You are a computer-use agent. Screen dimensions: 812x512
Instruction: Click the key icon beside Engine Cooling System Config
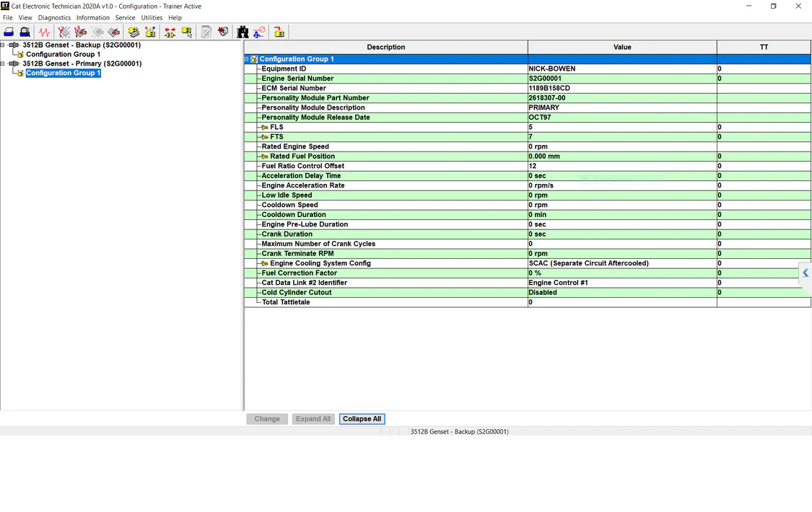click(265, 263)
